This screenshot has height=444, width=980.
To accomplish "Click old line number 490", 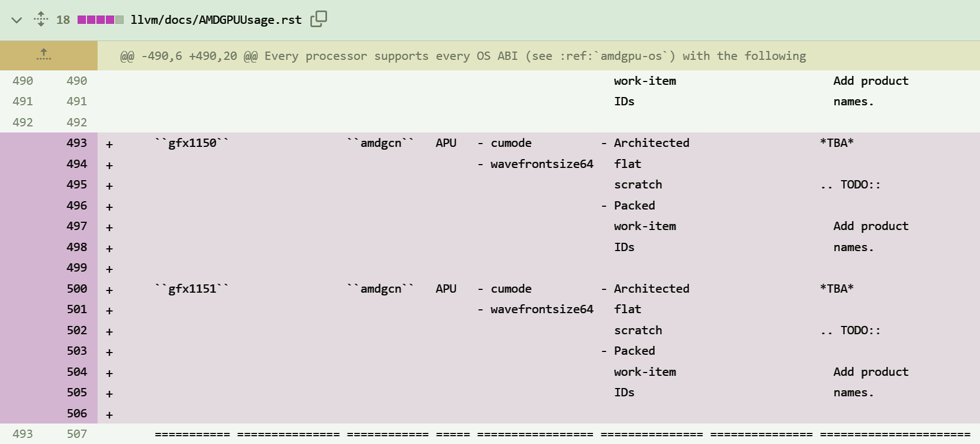I will click(23, 81).
